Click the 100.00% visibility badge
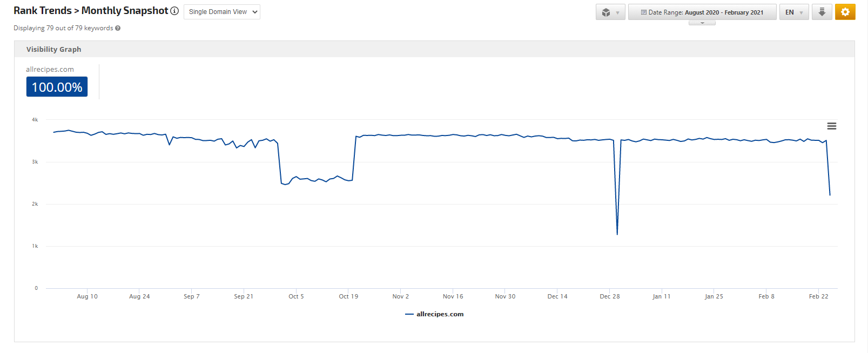 pyautogui.click(x=57, y=87)
